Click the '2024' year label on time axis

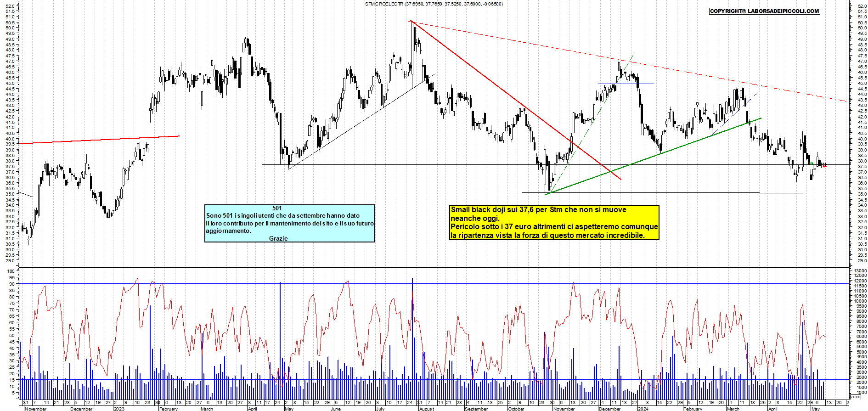click(643, 409)
